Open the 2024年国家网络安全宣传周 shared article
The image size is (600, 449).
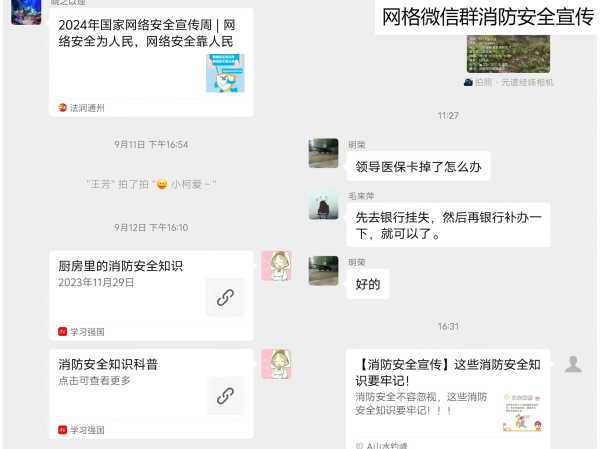click(x=151, y=62)
